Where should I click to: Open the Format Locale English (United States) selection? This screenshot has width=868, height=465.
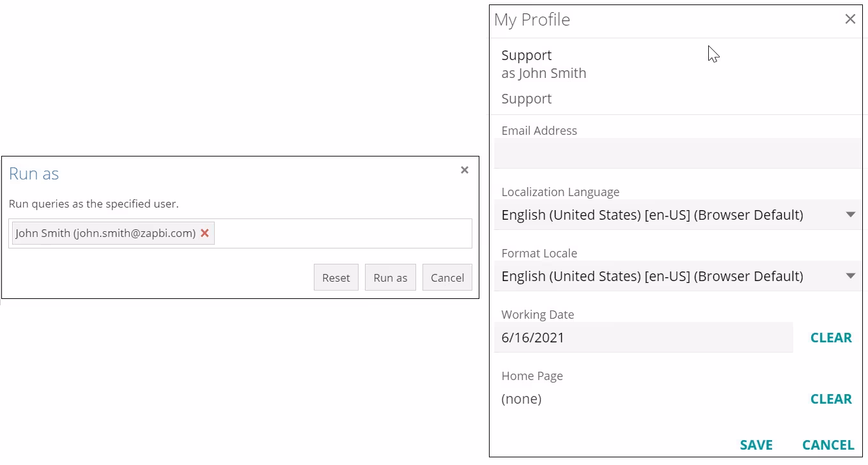pos(652,276)
